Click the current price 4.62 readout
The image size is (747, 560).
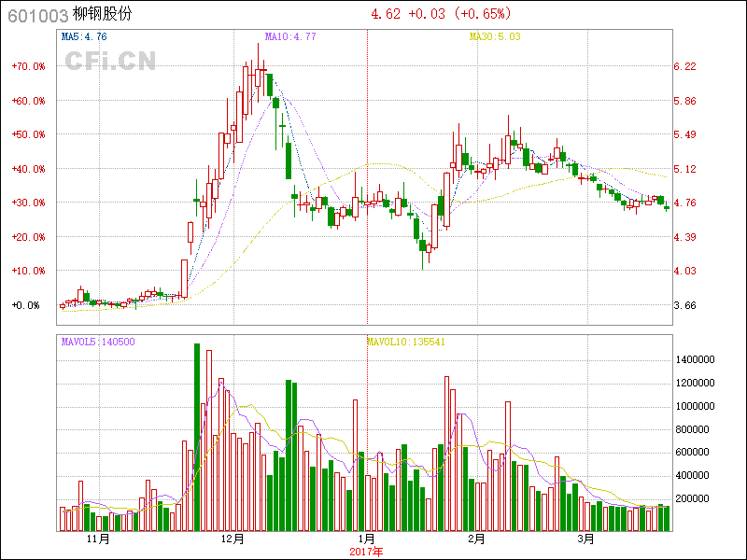click(x=385, y=14)
